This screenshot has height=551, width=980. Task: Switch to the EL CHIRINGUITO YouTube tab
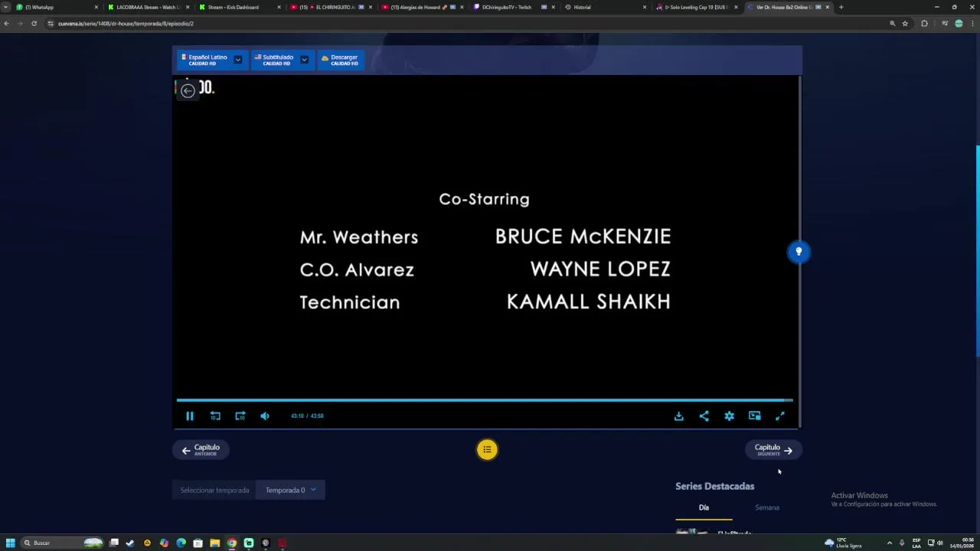(x=329, y=7)
